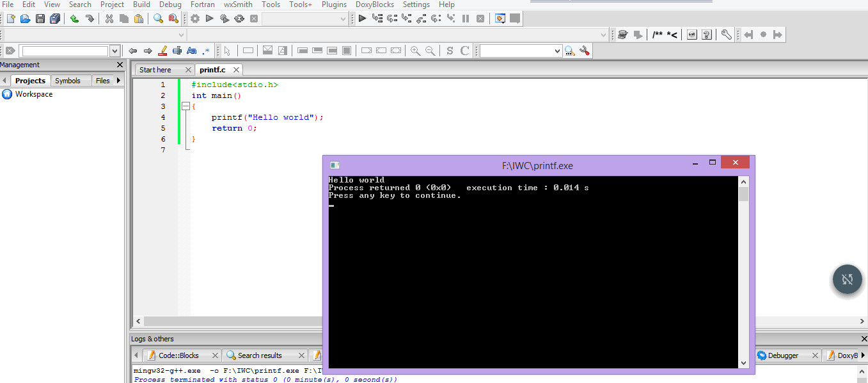Open the Settings menu
The width and height of the screenshot is (868, 383).
click(416, 4)
